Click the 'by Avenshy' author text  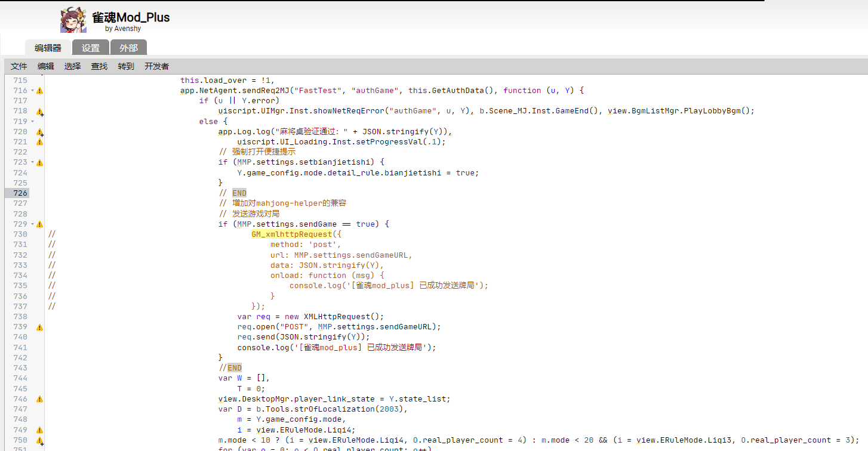pos(123,29)
